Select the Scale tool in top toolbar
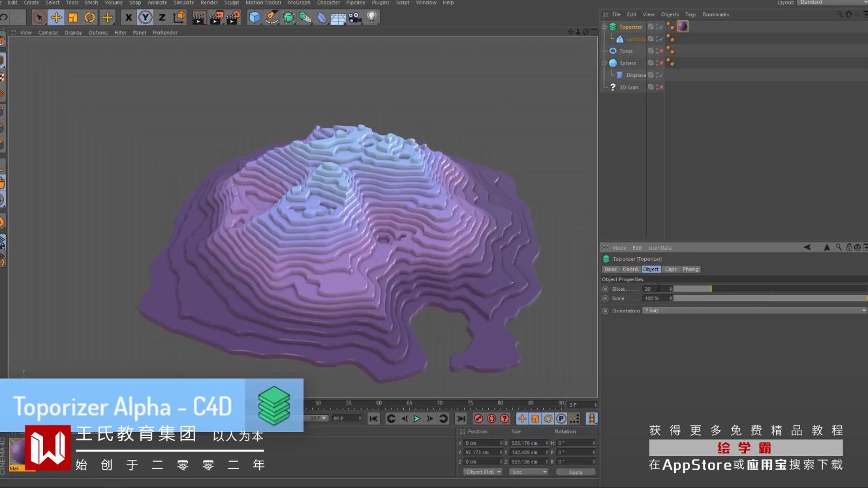 73,18
